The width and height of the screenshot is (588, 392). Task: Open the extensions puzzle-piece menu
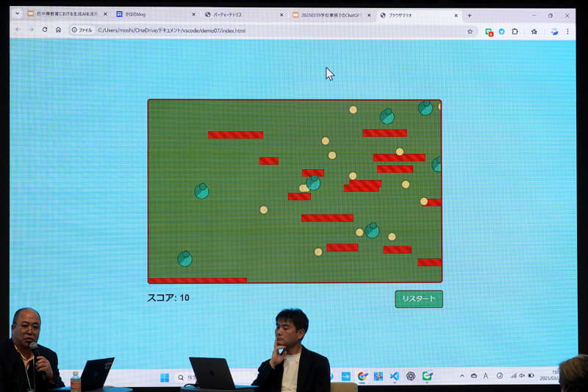tap(515, 32)
